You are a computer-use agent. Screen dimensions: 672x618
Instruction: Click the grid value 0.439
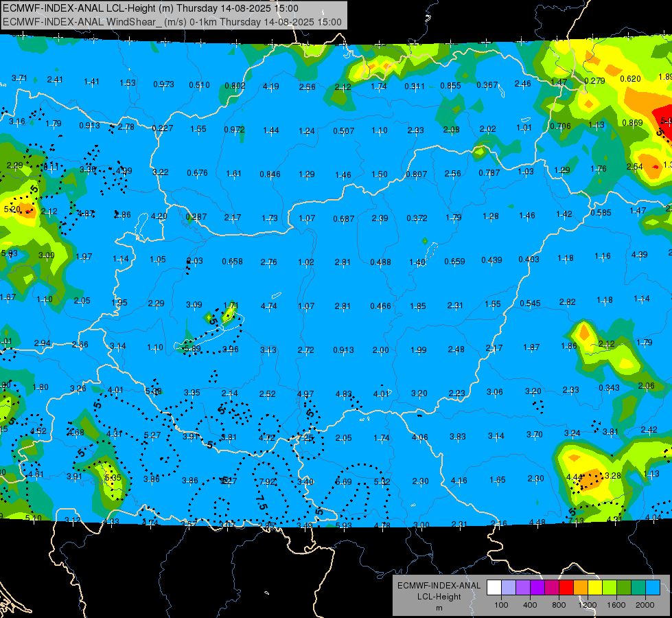click(491, 260)
